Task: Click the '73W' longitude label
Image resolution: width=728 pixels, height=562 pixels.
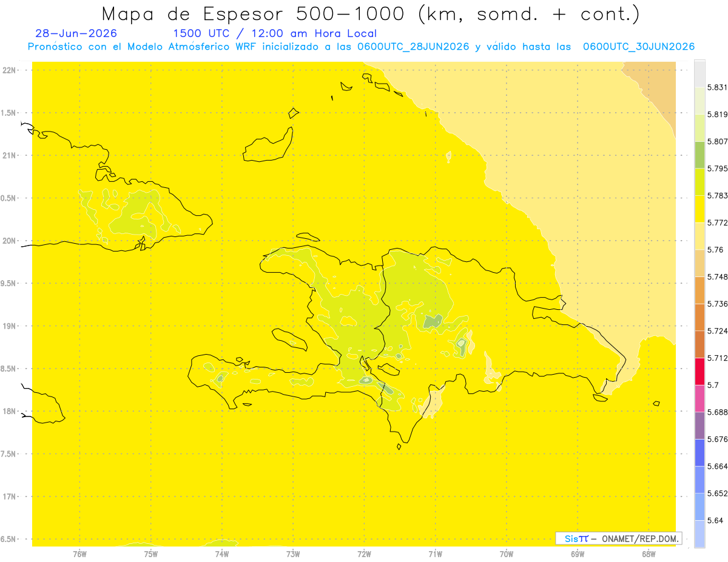Action: (x=293, y=554)
